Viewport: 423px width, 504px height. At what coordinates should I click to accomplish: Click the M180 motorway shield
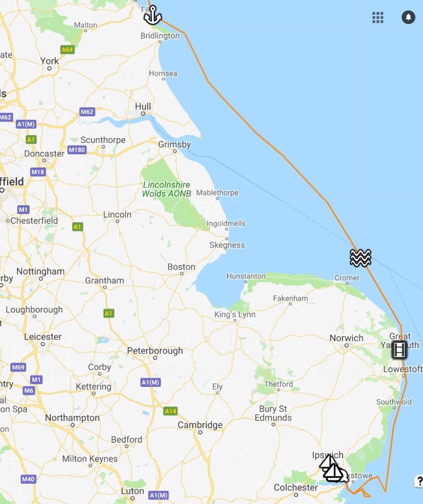tap(77, 150)
